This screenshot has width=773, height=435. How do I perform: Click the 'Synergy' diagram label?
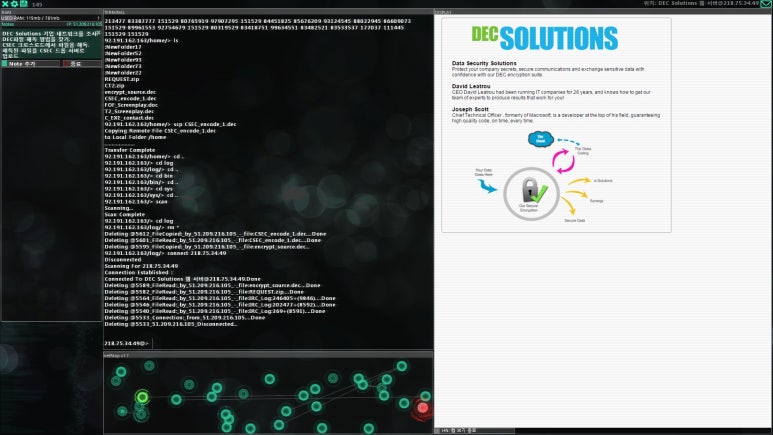[x=597, y=201]
